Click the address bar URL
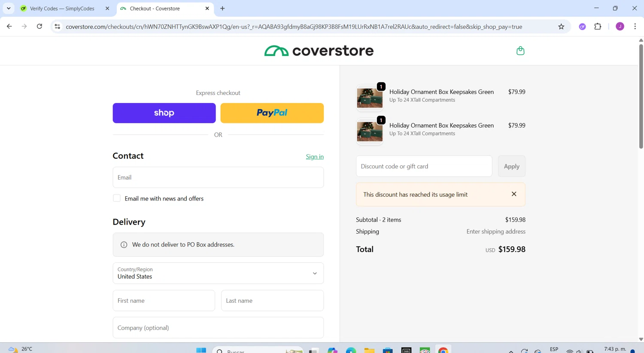This screenshot has height=353, width=644. click(294, 27)
